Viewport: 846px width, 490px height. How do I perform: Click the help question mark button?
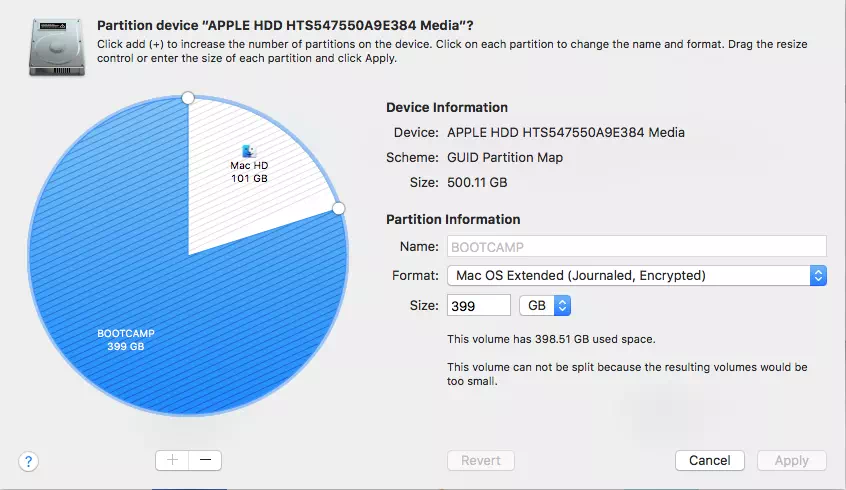pos(28,461)
